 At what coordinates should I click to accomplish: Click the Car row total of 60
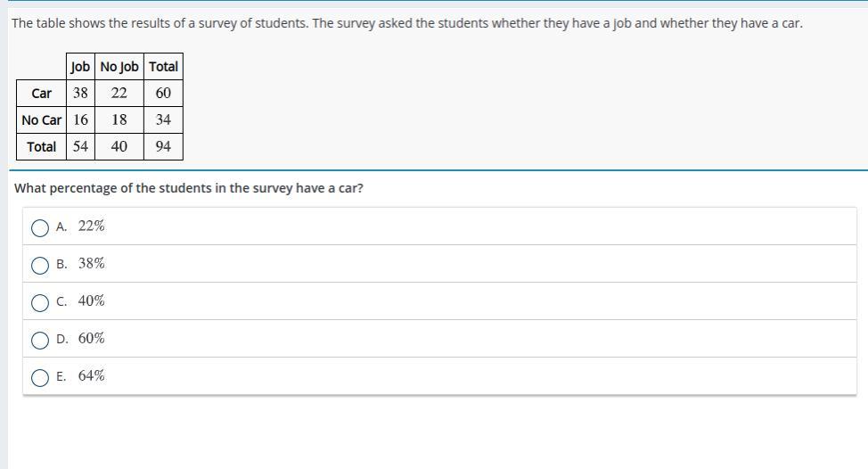pyautogui.click(x=163, y=93)
